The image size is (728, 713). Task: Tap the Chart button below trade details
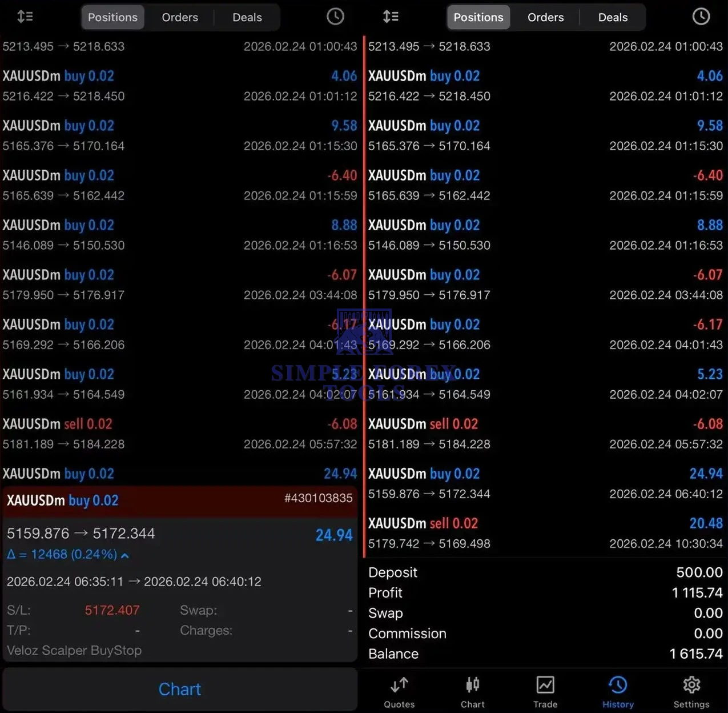[x=180, y=689]
